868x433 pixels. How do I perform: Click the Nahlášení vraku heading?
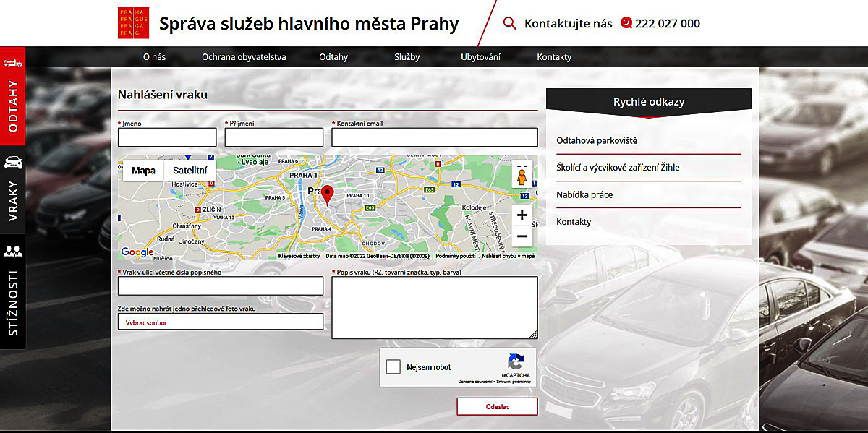pos(163,95)
